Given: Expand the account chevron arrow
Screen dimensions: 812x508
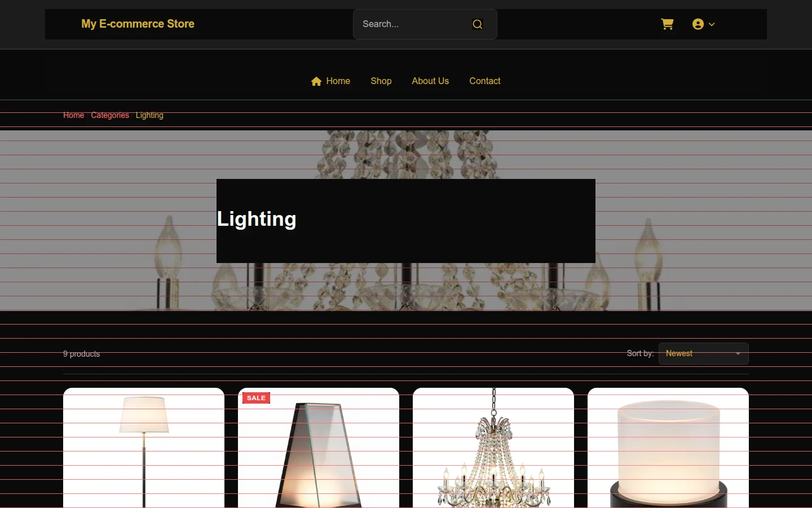Looking at the screenshot, I should [712, 24].
